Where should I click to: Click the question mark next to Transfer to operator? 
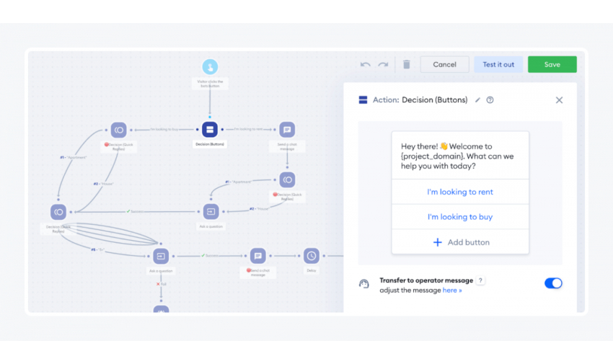481,280
